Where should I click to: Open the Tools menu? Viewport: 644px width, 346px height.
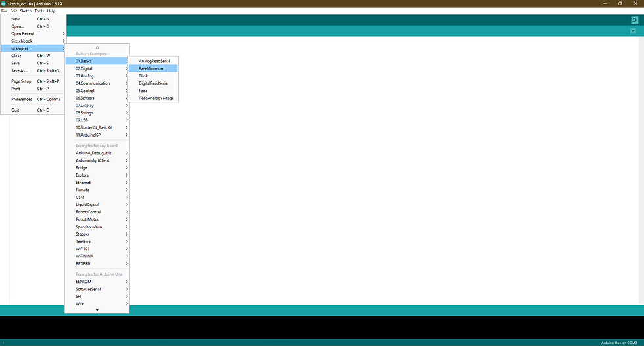click(x=39, y=11)
